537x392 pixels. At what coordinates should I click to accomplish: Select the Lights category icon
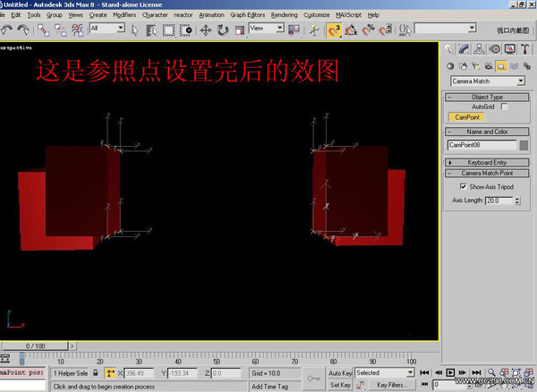[x=476, y=66]
